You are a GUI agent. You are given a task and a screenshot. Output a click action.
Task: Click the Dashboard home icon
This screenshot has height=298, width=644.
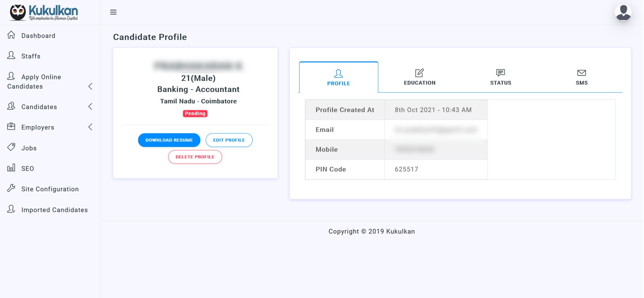(11, 35)
